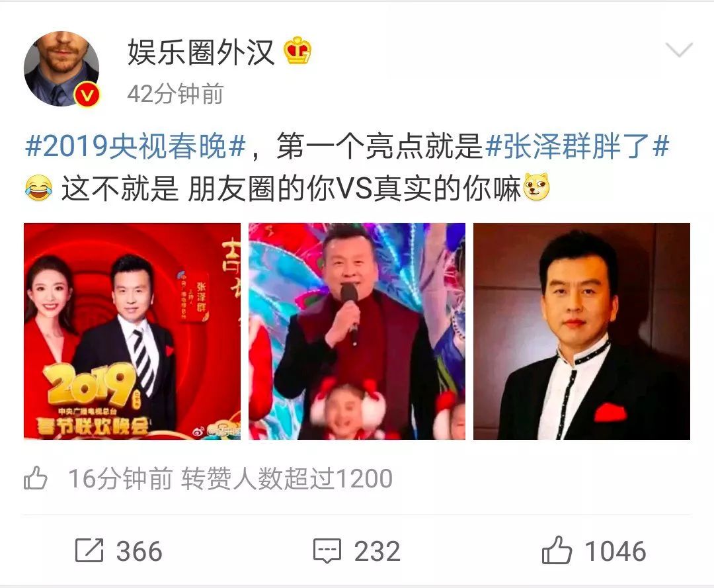Toggle like with the thumbs-up icon
The width and height of the screenshot is (714, 588).
(557, 550)
